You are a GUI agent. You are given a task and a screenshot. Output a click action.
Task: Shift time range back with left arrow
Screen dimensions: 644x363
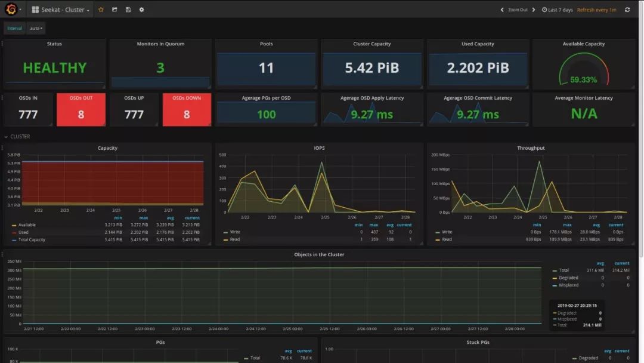[x=502, y=10]
